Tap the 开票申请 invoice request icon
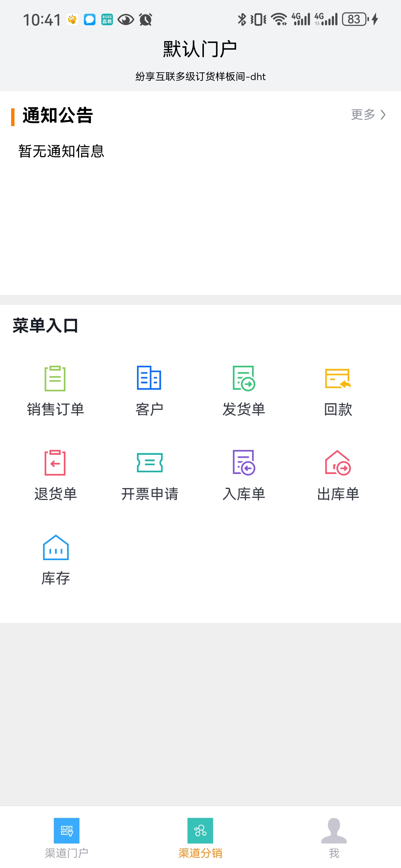 [x=149, y=463]
